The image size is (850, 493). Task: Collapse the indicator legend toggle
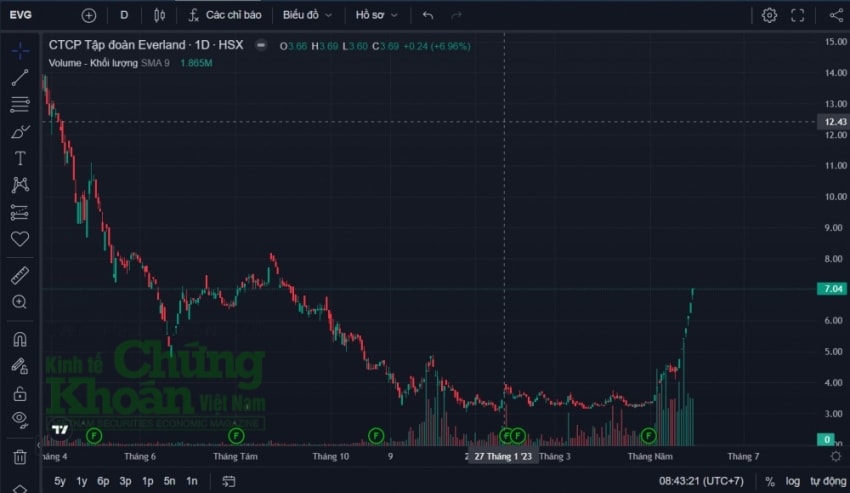coord(261,45)
